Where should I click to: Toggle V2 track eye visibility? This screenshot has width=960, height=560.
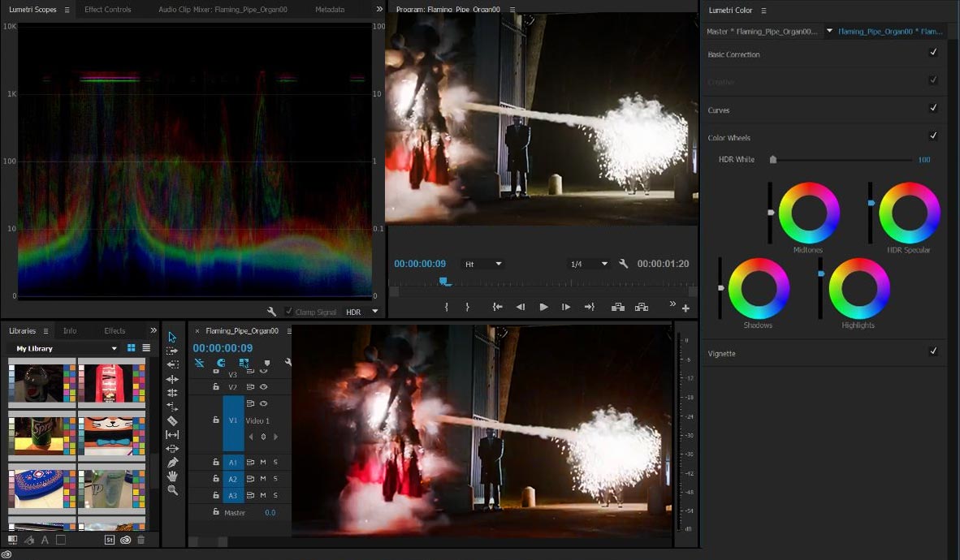pyautogui.click(x=263, y=387)
